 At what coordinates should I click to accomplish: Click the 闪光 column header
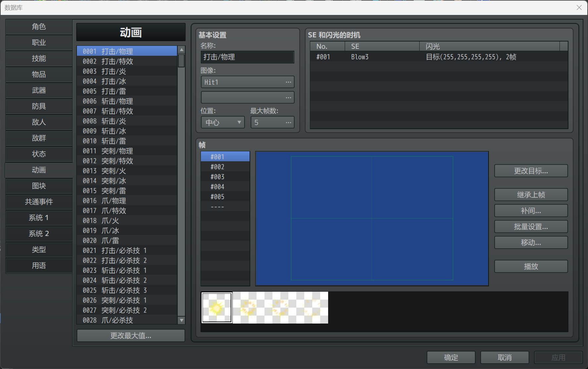click(x=490, y=46)
